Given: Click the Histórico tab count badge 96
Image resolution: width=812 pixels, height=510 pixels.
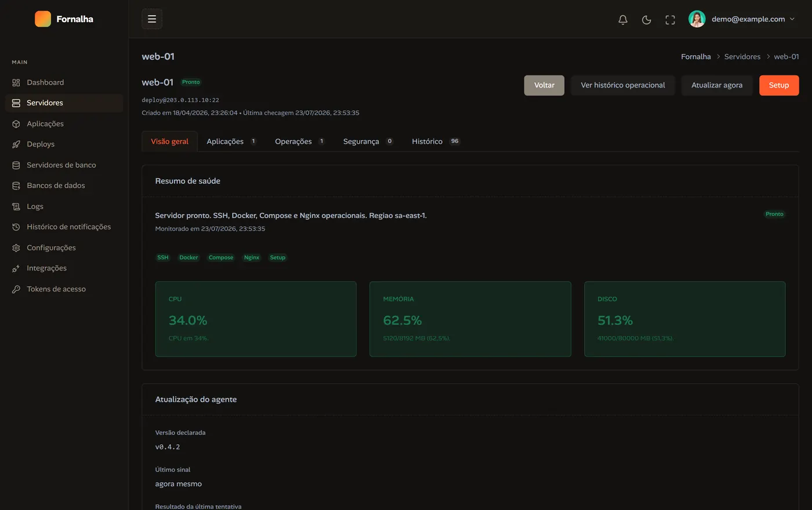Looking at the screenshot, I should (455, 141).
